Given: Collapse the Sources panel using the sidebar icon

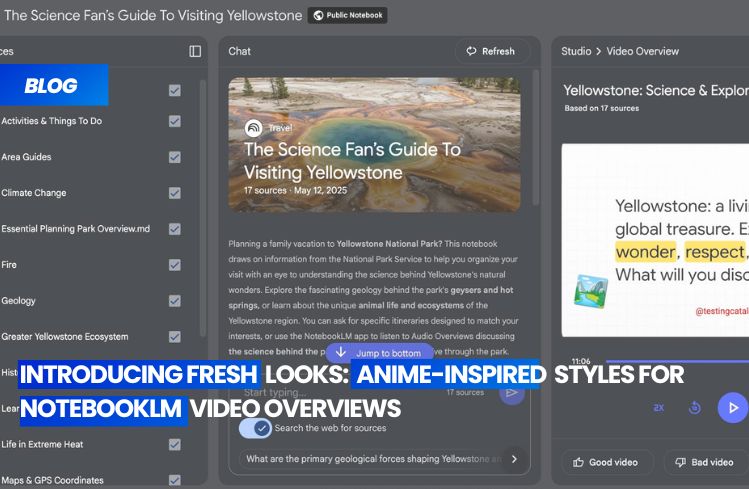Looking at the screenshot, I should 195,51.
